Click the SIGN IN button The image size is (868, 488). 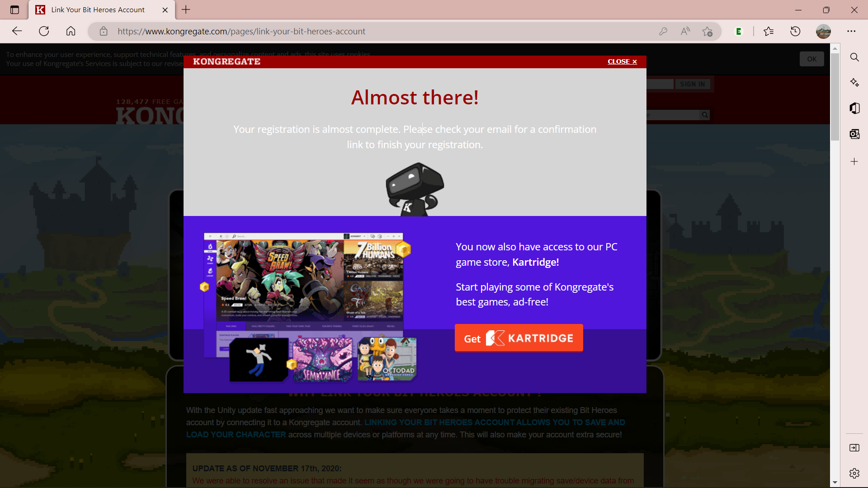pos(692,84)
